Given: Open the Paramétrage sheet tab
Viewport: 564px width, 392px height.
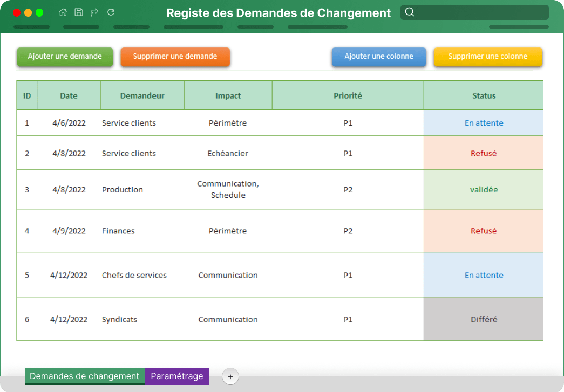Looking at the screenshot, I should pyautogui.click(x=177, y=376).
